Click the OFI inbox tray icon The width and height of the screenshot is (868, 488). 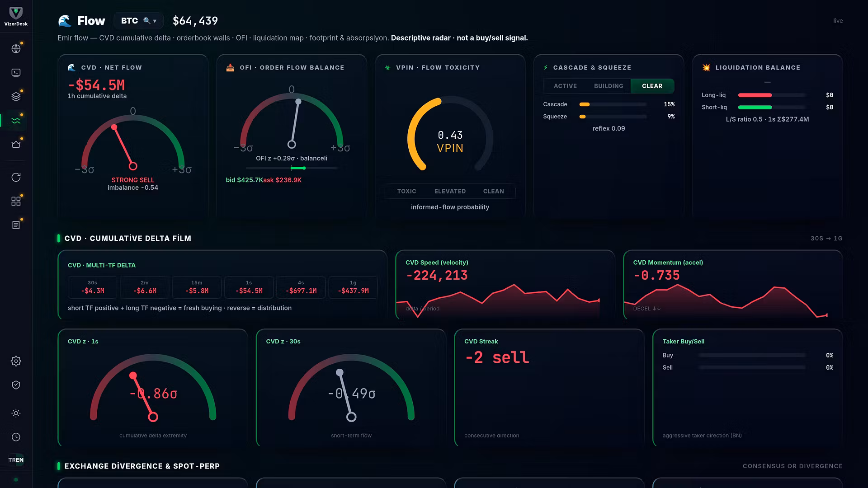[x=230, y=67]
